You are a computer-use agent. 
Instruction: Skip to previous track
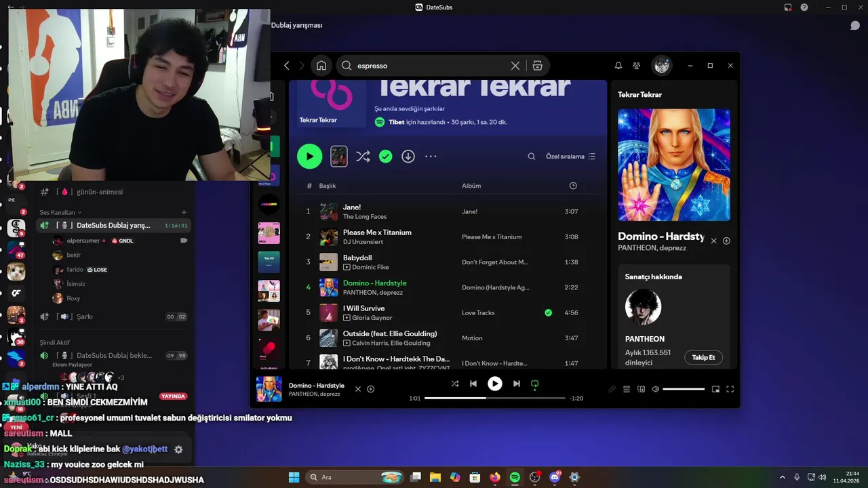[473, 384]
